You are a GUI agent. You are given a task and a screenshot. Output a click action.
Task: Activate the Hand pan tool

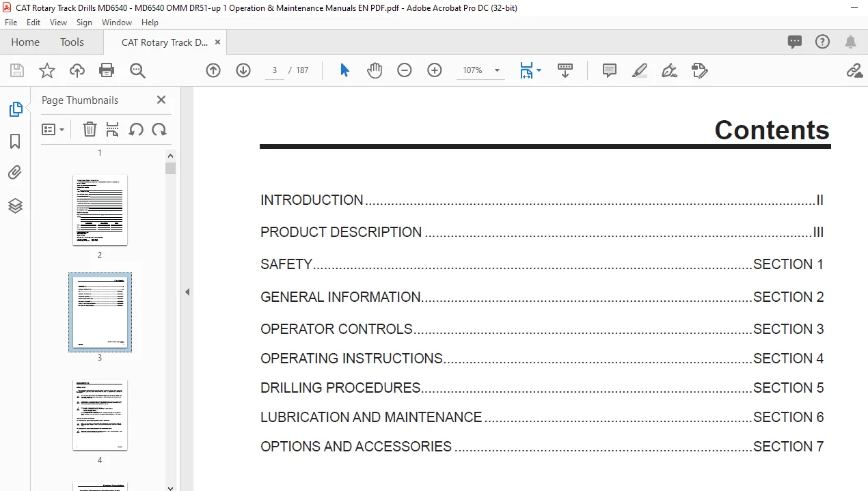[x=375, y=70]
